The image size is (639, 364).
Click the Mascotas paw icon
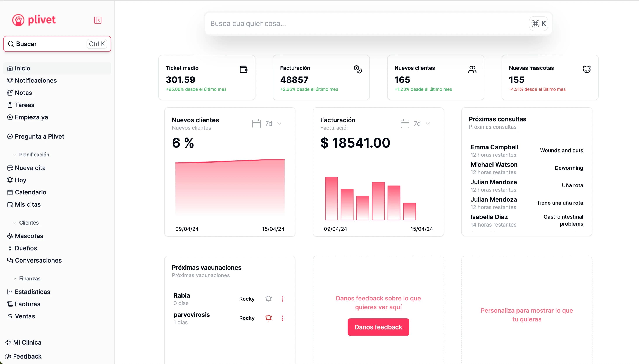click(x=10, y=236)
